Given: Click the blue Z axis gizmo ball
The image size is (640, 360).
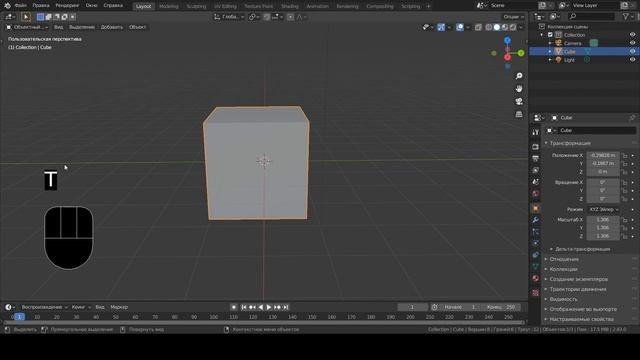Looking at the screenshot, I should tap(507, 40).
